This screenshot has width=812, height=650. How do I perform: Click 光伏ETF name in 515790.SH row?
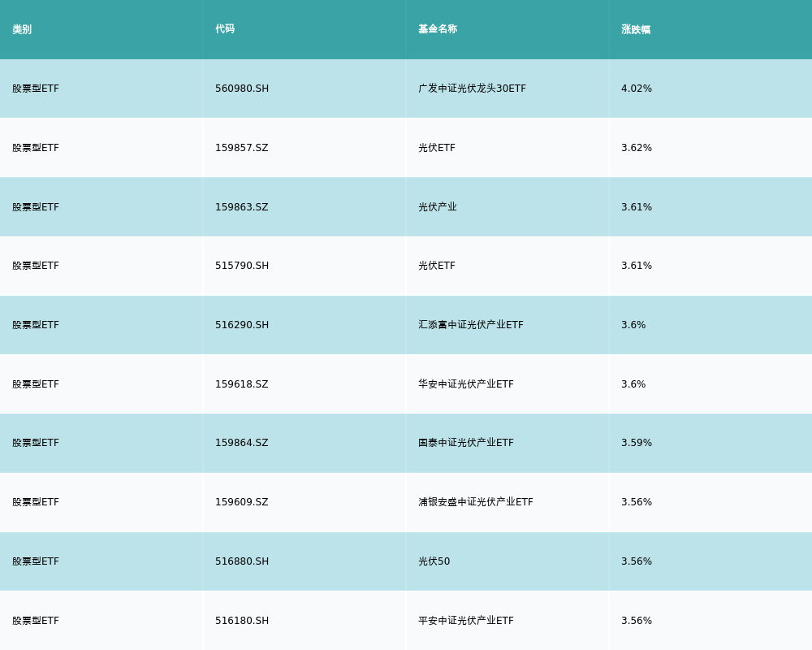click(437, 266)
